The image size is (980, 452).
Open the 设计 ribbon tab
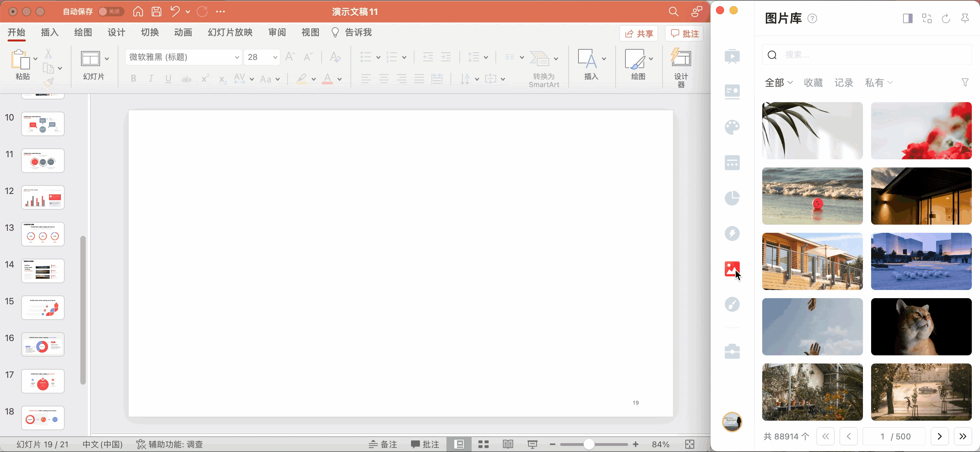tap(116, 32)
